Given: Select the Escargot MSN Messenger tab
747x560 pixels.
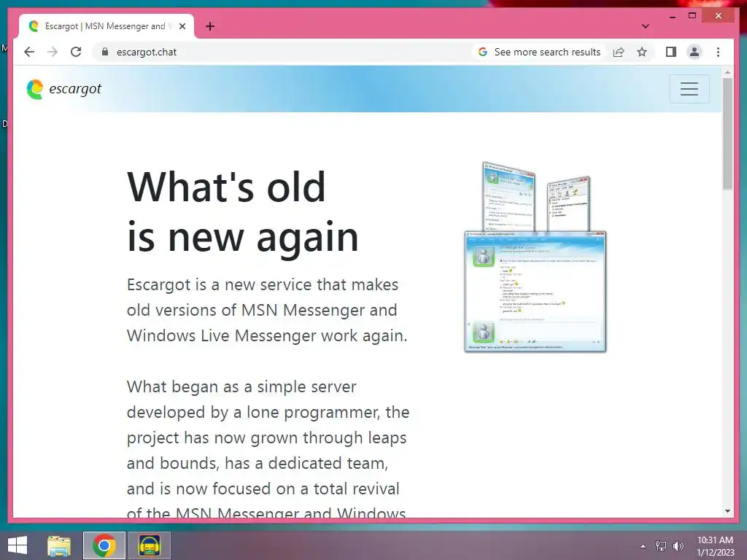Looking at the screenshot, I should coord(107,26).
